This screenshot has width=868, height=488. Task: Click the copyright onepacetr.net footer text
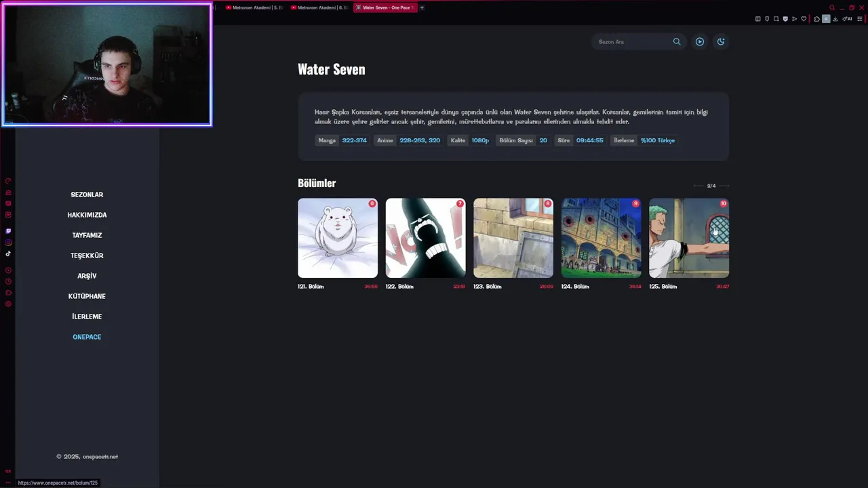pyautogui.click(x=87, y=457)
